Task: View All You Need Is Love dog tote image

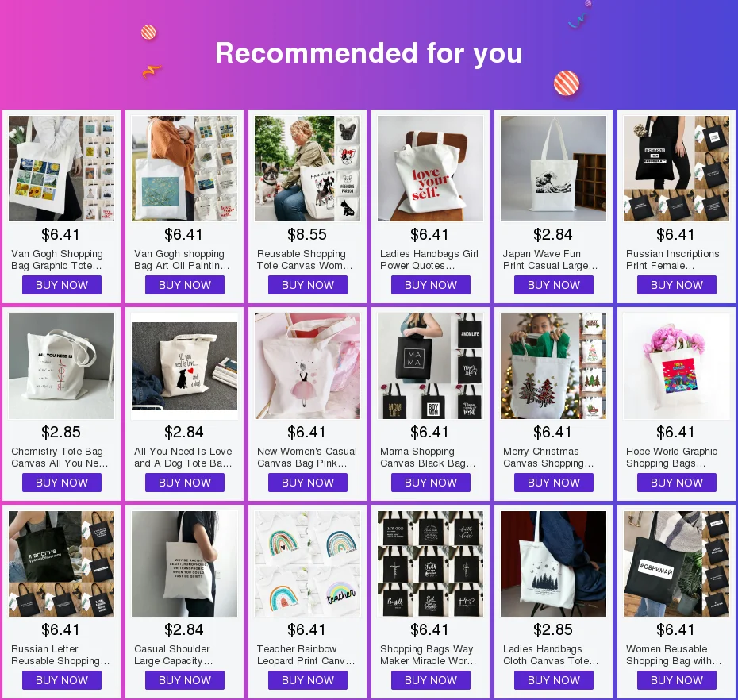Action: 184,366
